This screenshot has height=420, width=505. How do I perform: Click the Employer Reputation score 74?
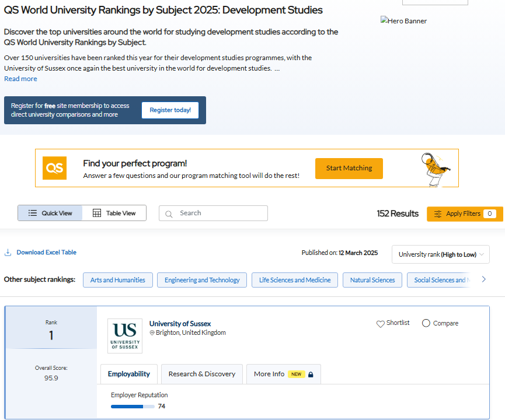(x=162, y=407)
